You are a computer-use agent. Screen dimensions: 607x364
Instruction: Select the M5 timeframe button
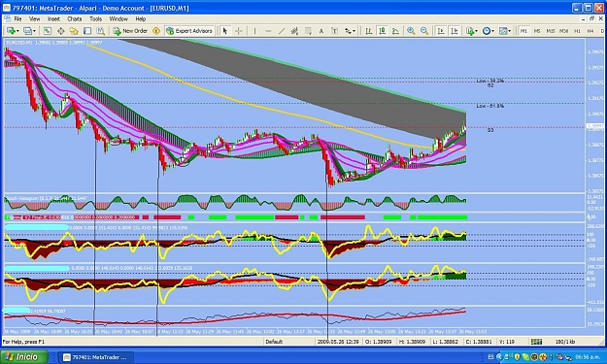click(x=537, y=31)
